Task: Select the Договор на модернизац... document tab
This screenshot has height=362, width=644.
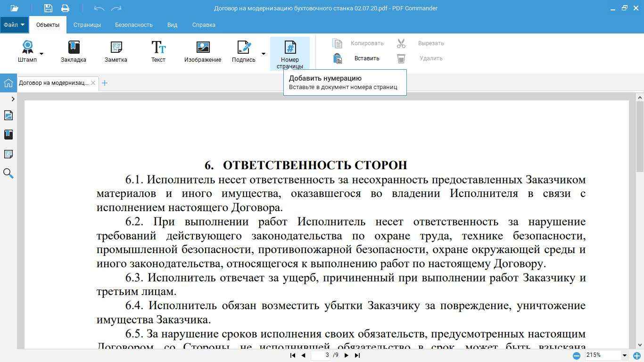Action: click(53, 83)
